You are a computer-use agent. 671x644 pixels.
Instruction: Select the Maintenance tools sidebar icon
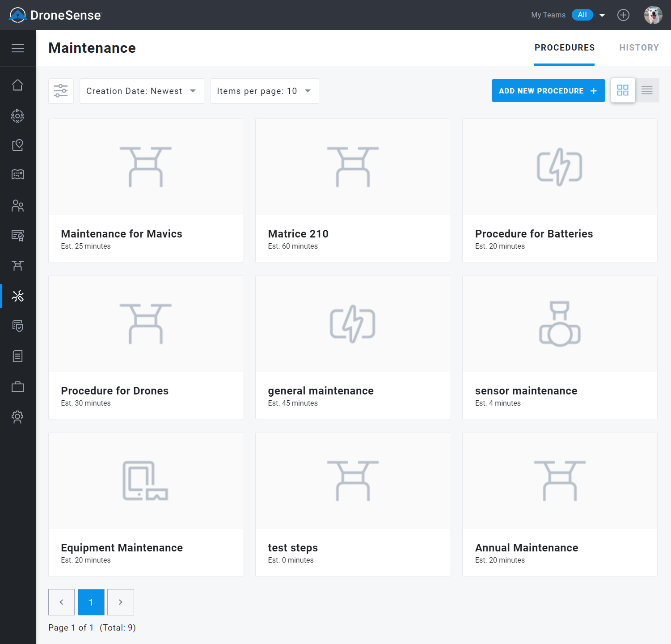(x=17, y=296)
